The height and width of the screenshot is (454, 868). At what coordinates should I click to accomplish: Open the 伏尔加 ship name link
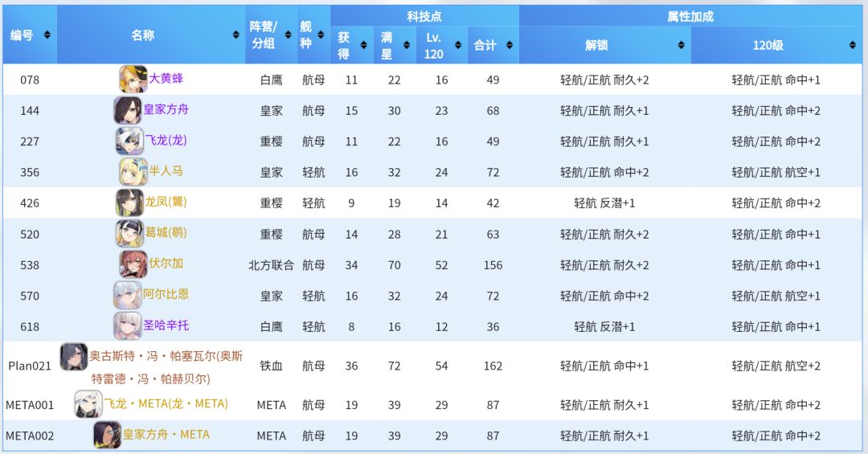[x=166, y=264]
